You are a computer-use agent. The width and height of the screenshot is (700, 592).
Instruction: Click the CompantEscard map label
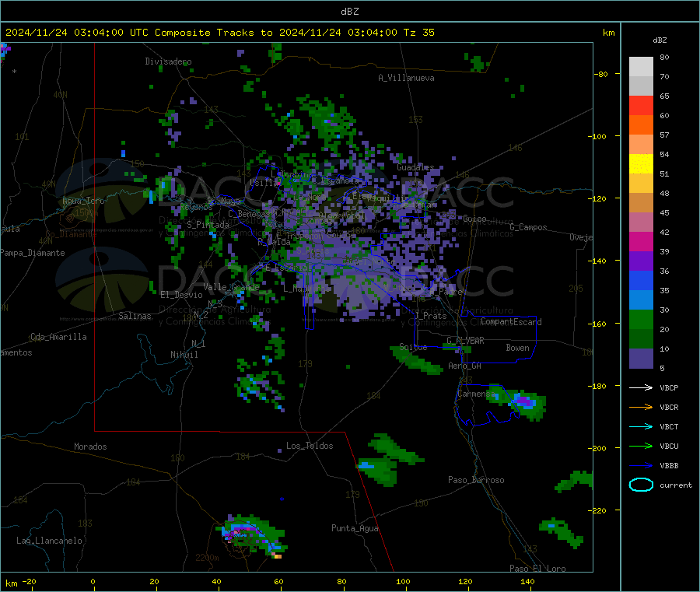coord(511,322)
